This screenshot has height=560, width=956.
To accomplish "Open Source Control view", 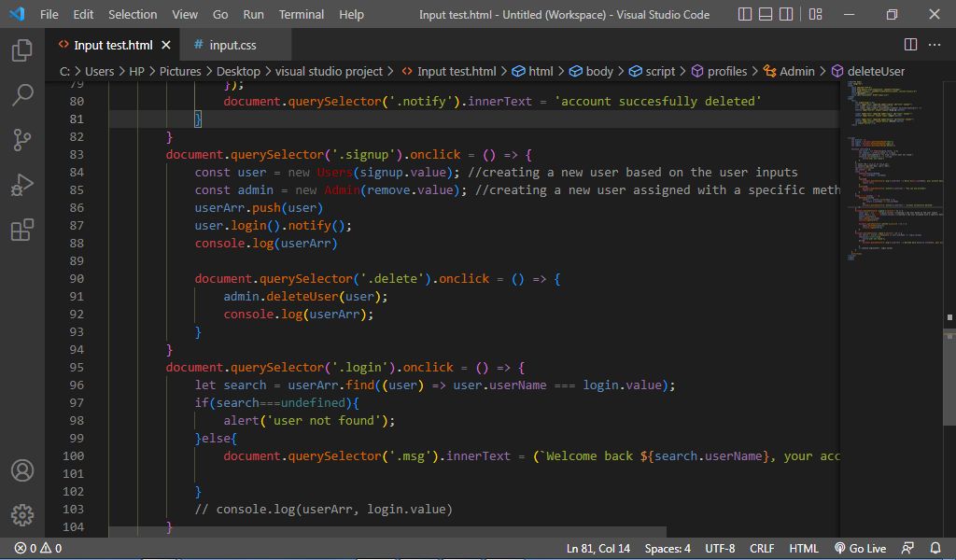I will [x=22, y=140].
